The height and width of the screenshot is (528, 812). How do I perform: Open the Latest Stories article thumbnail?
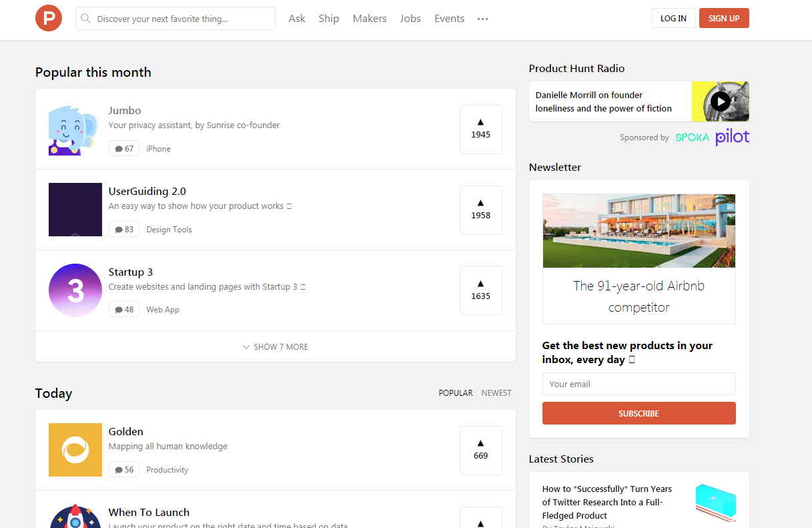coord(715,503)
